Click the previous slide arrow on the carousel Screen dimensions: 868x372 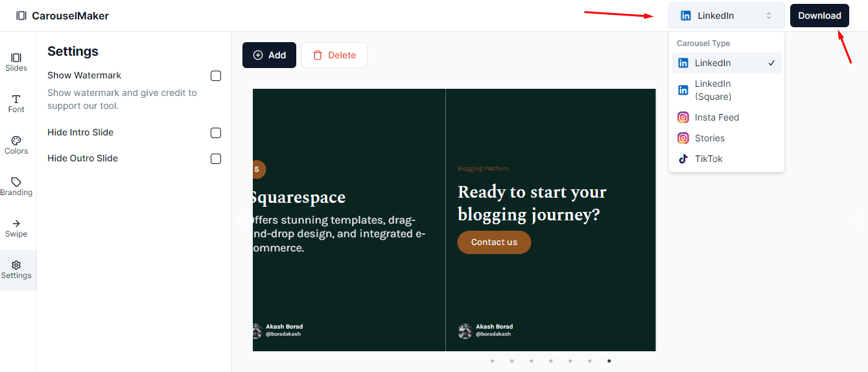coord(243,220)
